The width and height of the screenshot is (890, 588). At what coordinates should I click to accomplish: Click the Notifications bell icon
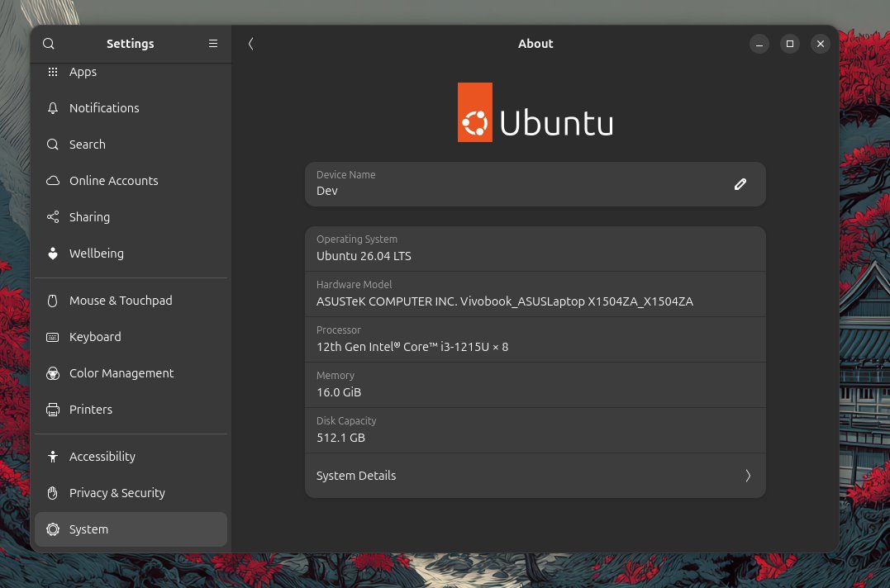[53, 108]
